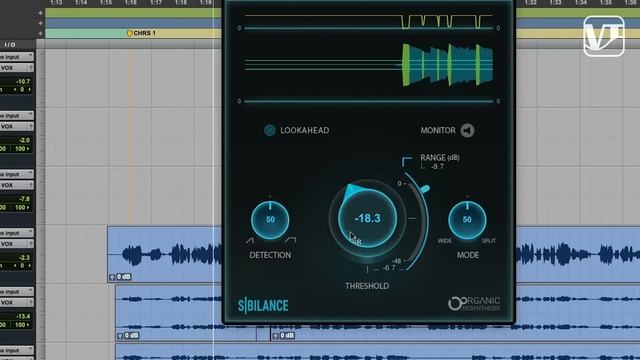Click the high-shelf detection shape icon
The width and height of the screenshot is (640, 360).
click(290, 240)
